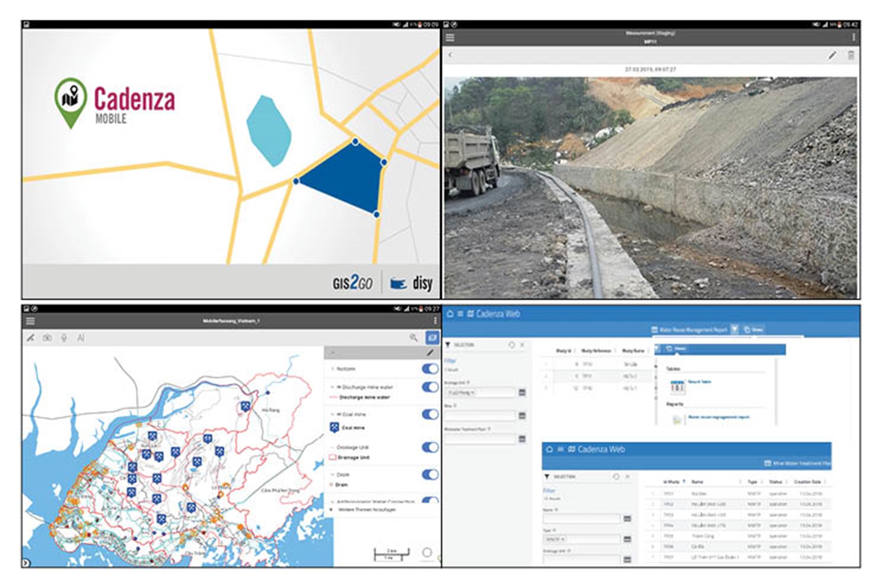This screenshot has height=588, width=882.
Task: Toggle the Coal mine layer switch
Action: [x=430, y=414]
